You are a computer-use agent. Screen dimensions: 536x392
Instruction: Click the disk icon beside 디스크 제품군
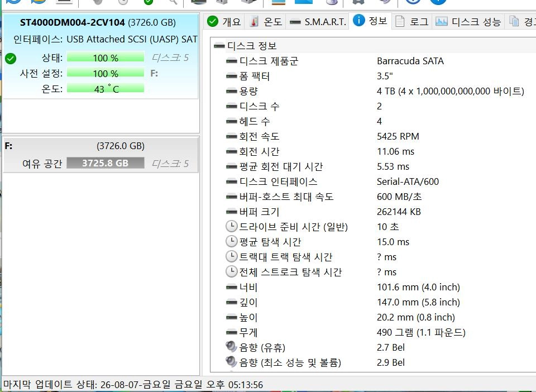(x=231, y=61)
